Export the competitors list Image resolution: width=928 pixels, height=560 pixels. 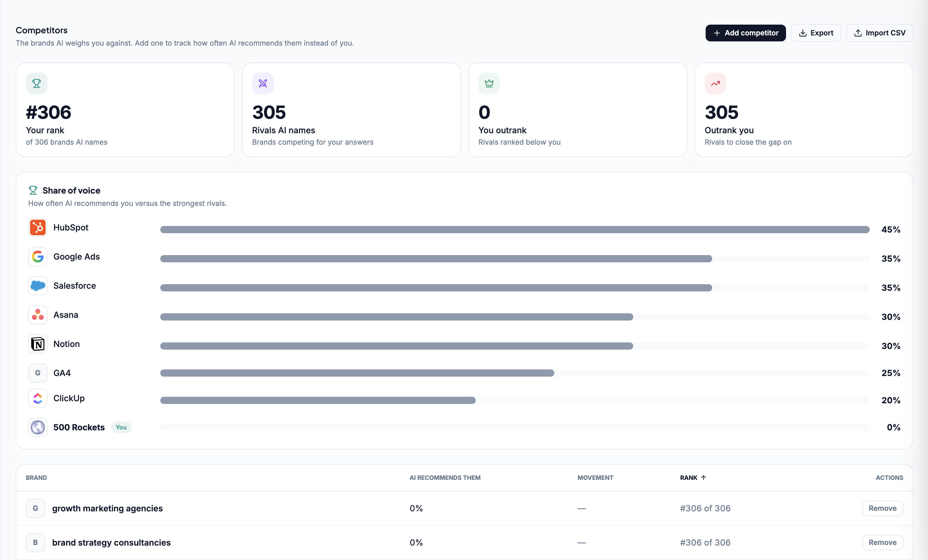[x=816, y=33]
